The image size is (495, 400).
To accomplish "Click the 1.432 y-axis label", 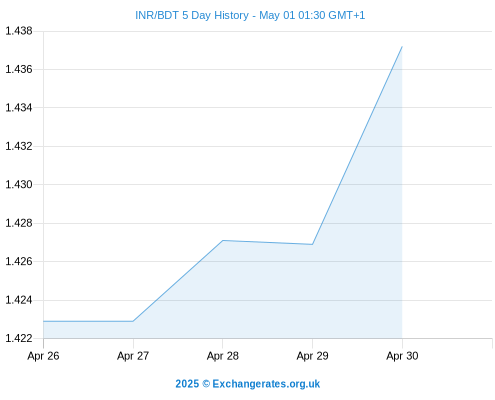I will pos(19,146).
